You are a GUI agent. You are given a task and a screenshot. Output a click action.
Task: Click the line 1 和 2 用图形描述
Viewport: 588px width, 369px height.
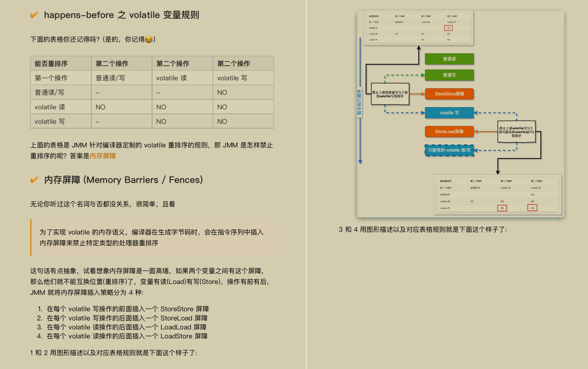[x=113, y=352]
